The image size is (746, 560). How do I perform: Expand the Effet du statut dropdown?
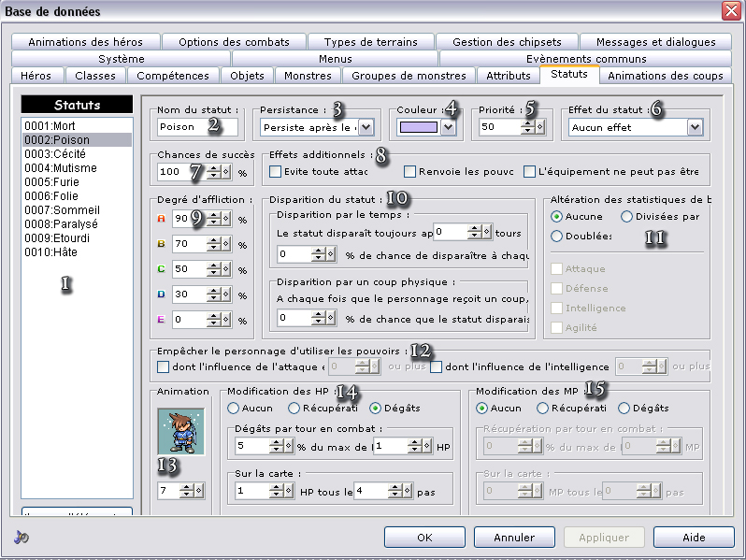pos(694,126)
